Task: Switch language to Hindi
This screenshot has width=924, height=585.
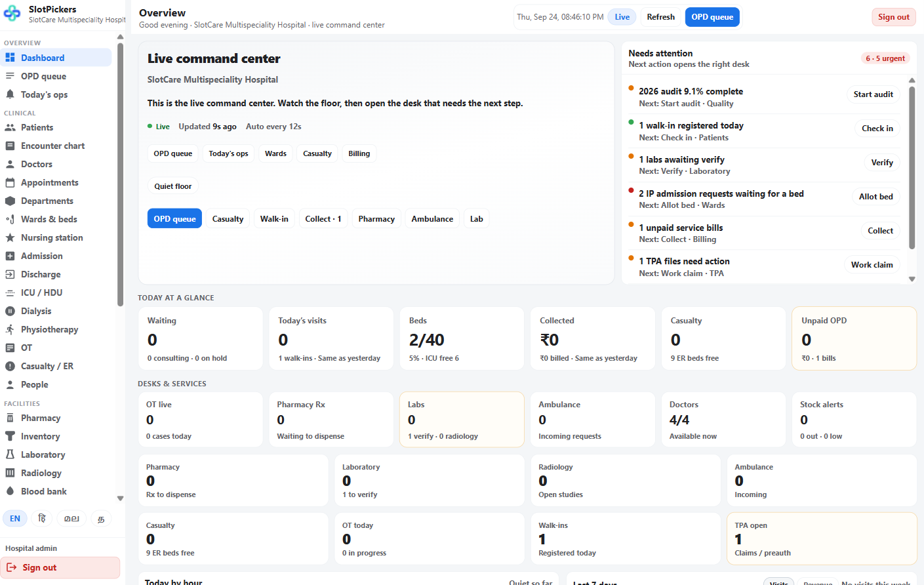Action: (42, 518)
